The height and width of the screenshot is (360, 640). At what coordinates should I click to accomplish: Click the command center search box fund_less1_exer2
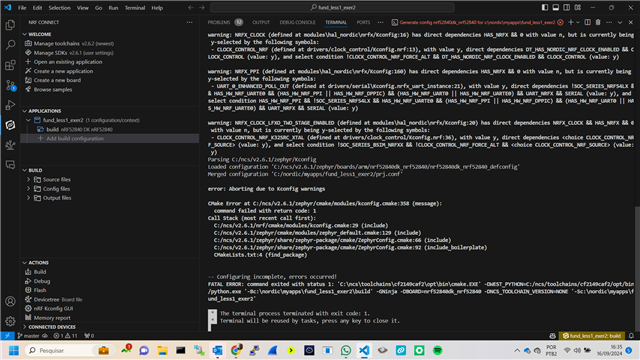pos(332,7)
